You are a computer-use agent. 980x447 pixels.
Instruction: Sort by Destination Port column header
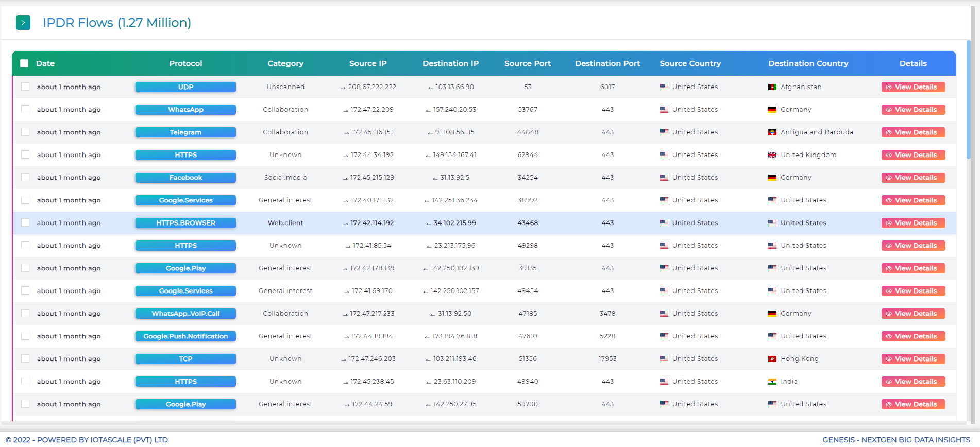tap(607, 63)
